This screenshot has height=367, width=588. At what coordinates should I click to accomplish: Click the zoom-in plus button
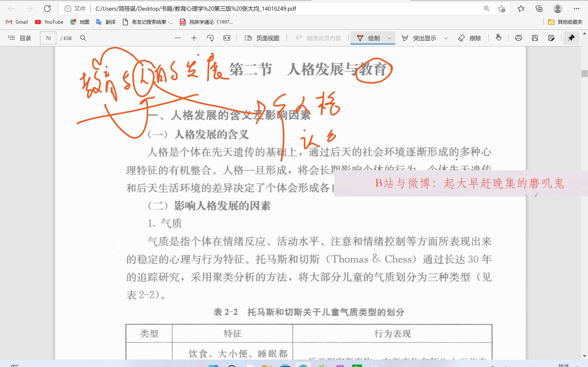194,38
